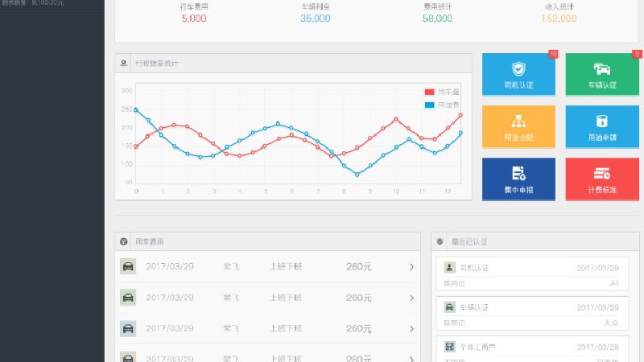The height and width of the screenshot is (362, 644).
Task: Click the 大众 value in 车辆认证 card
Action: pos(611,323)
